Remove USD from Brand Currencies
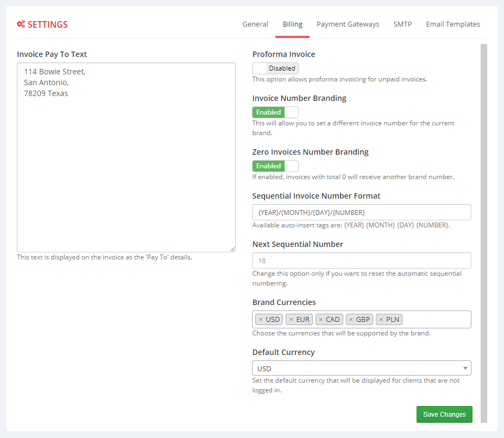 261,319
